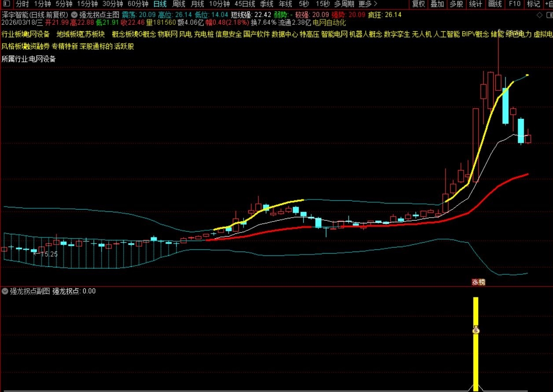Screen dimensions: 553x392
Task: Click the 涨榜 marker label on chart
Action: (478, 282)
